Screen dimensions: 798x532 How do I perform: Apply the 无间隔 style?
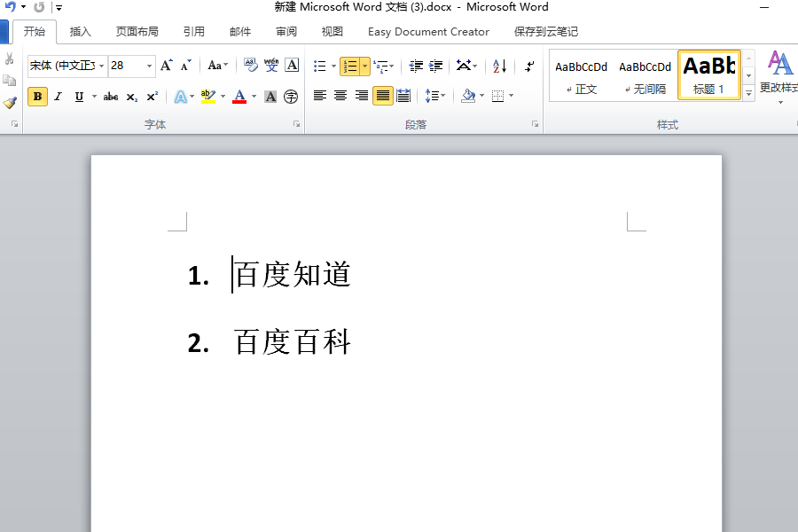coord(645,76)
